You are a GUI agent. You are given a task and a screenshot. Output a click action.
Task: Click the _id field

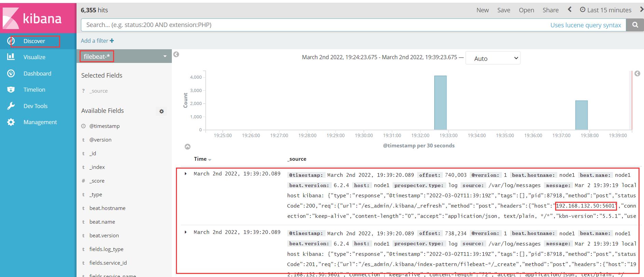[x=93, y=154]
